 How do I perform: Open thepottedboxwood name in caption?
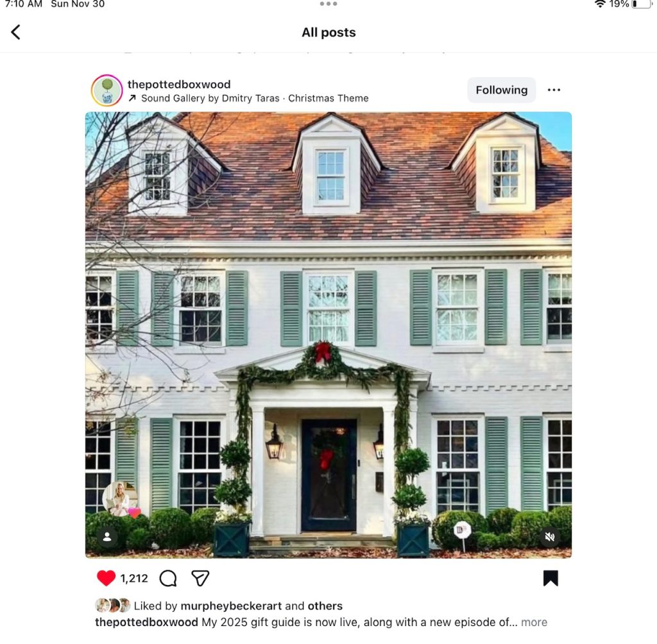147,622
